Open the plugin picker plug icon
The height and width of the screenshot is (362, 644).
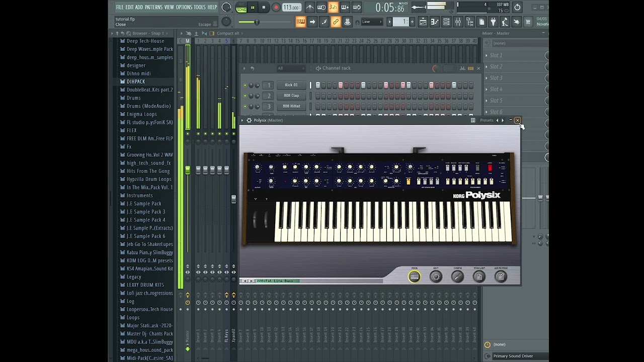[493, 22]
